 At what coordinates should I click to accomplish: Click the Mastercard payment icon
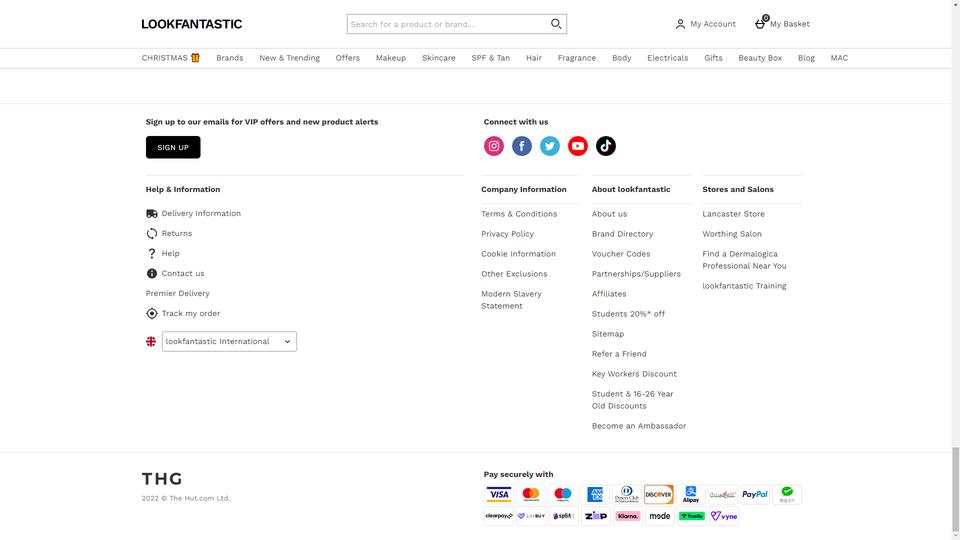531,495
